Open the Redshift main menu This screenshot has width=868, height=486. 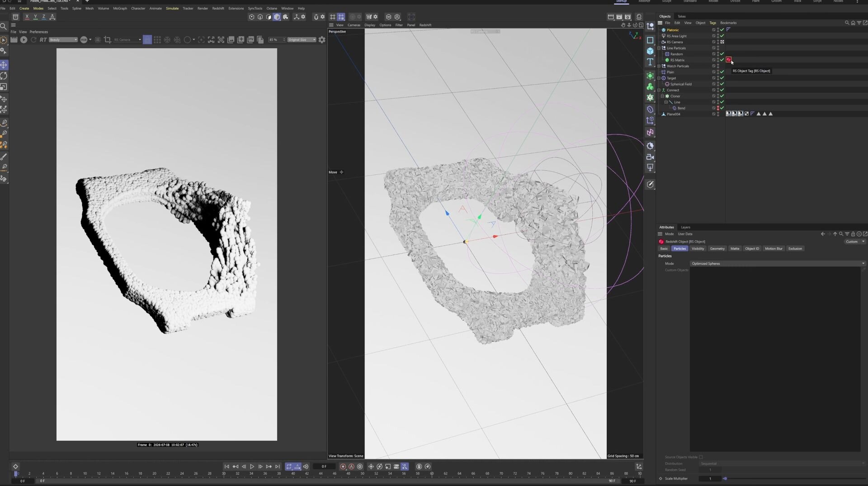tap(218, 8)
